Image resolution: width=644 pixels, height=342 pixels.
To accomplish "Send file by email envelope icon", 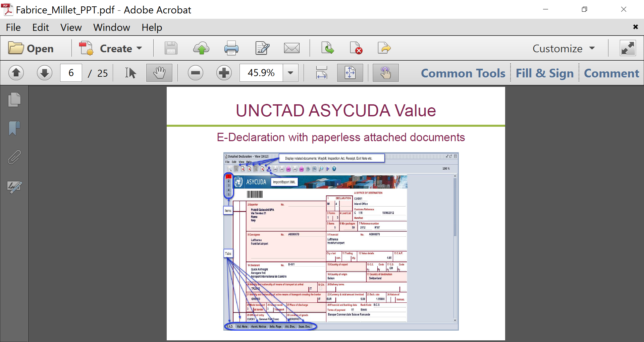I will (x=292, y=48).
